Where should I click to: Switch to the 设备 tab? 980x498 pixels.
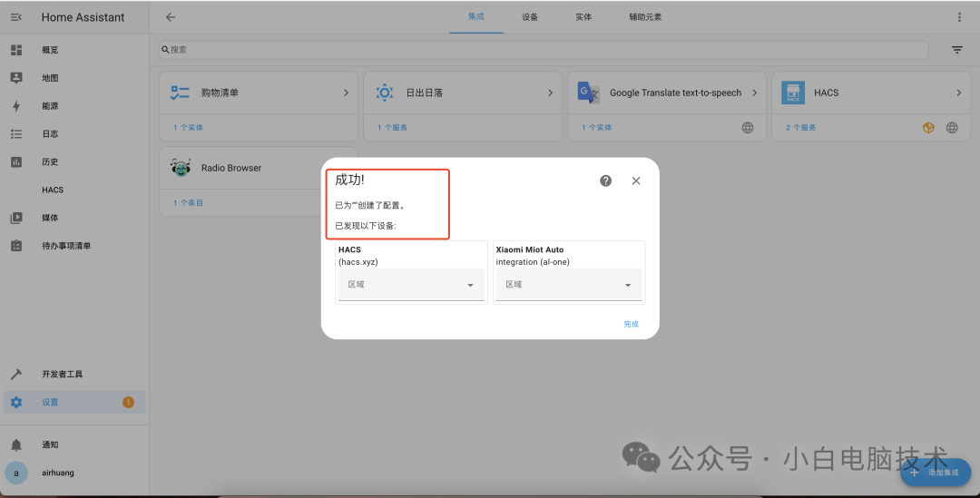(x=530, y=17)
